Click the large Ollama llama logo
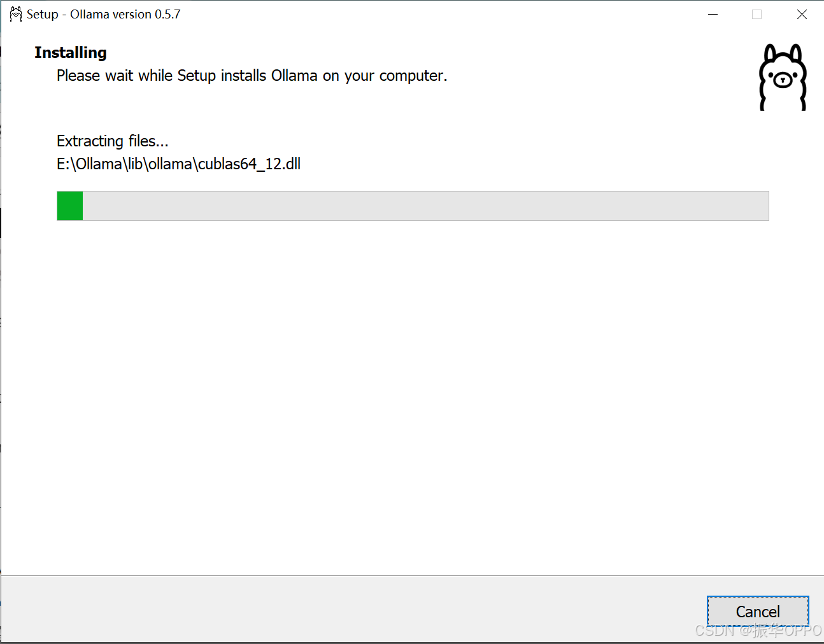The width and height of the screenshot is (824, 644). pyautogui.click(x=783, y=77)
